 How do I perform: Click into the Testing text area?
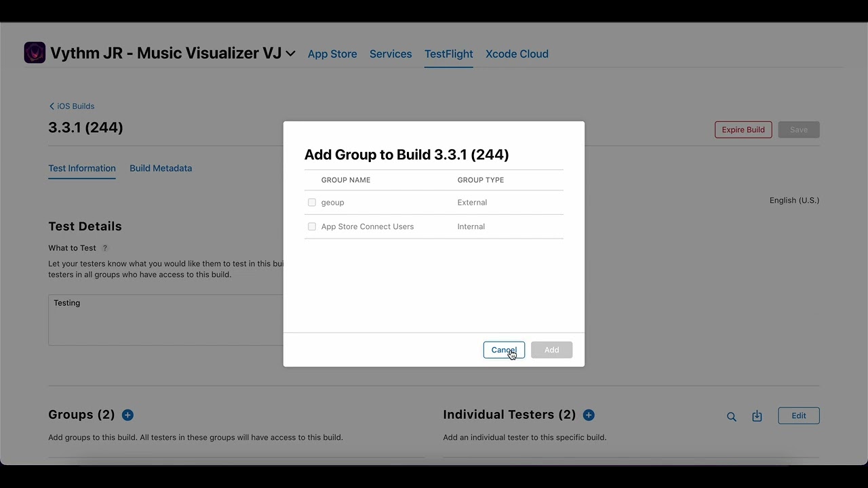165,320
